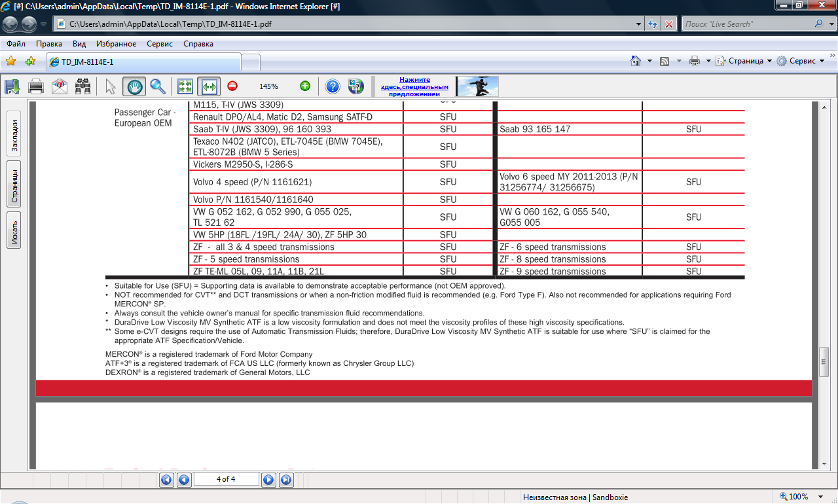Click the command bar printer icon
The image size is (838, 504).
tap(695, 61)
